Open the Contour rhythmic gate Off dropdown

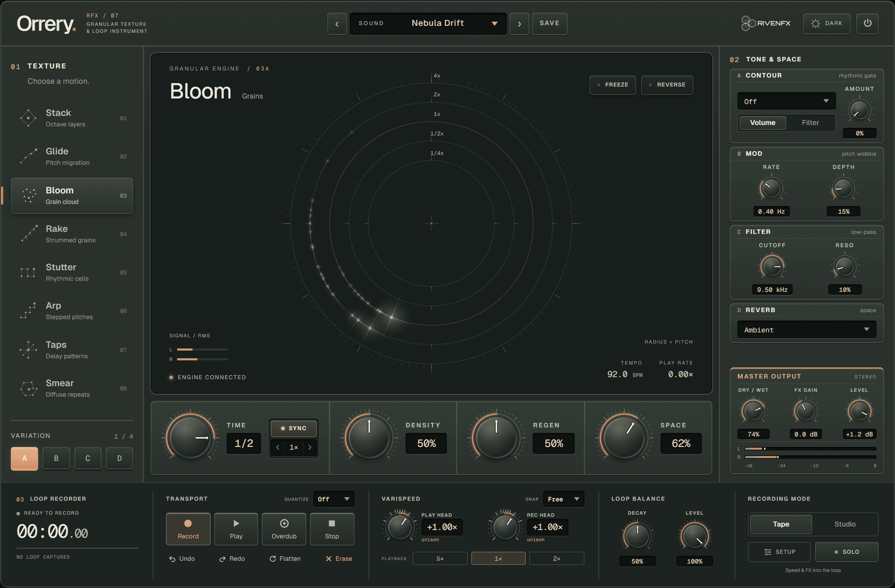786,102
